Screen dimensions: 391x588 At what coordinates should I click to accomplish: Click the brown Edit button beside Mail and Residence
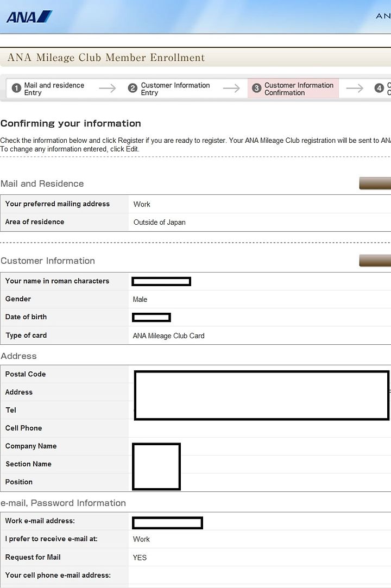coord(375,184)
